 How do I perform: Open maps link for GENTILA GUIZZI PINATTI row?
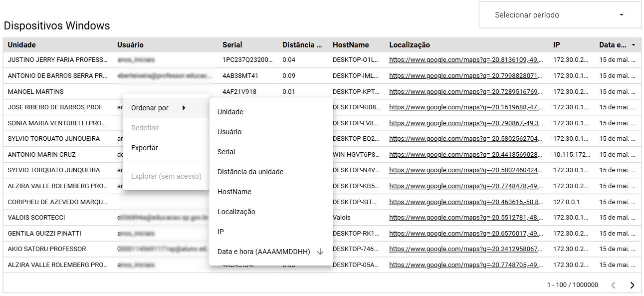pyautogui.click(x=466, y=234)
